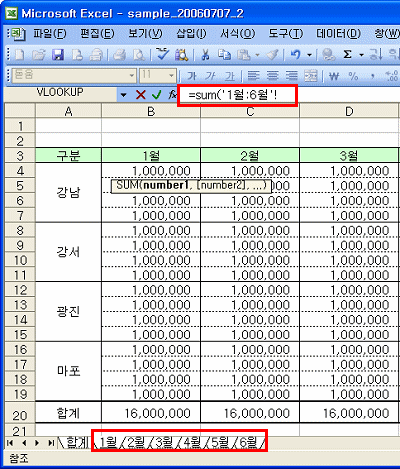Click the Open folder icon
Screen dimensions: 400x469
point(39,55)
